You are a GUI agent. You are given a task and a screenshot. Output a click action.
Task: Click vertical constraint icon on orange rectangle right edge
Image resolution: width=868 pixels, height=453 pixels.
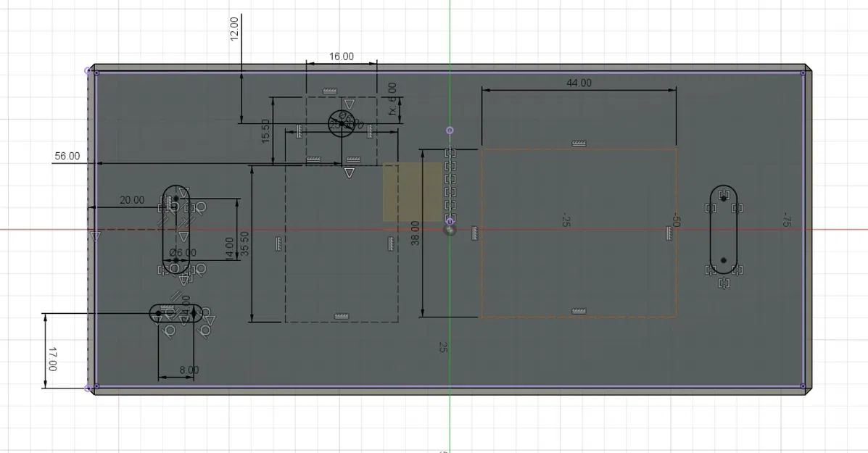point(669,233)
